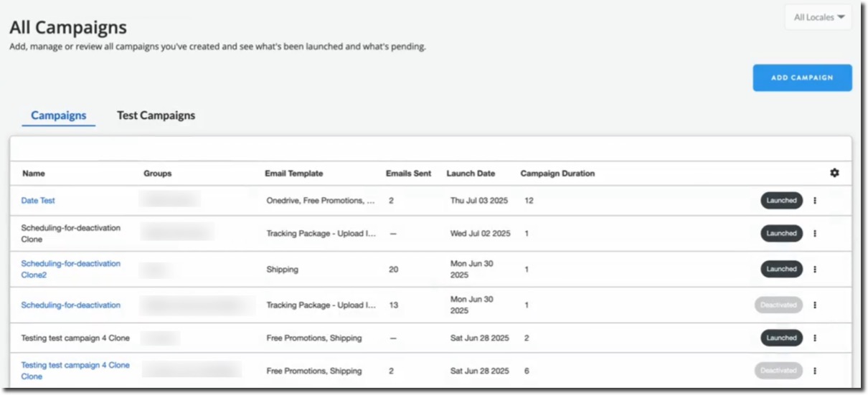Switch to the Test Campaigns tab

click(156, 115)
